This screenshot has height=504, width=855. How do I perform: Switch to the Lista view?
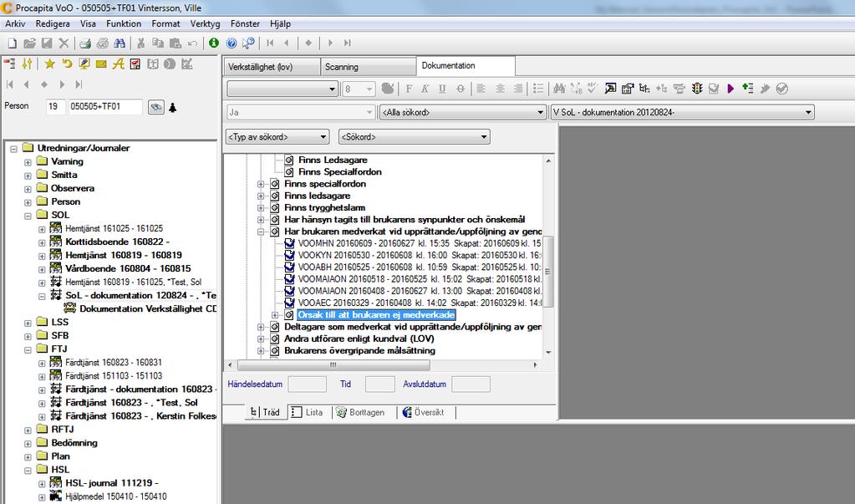(x=307, y=412)
